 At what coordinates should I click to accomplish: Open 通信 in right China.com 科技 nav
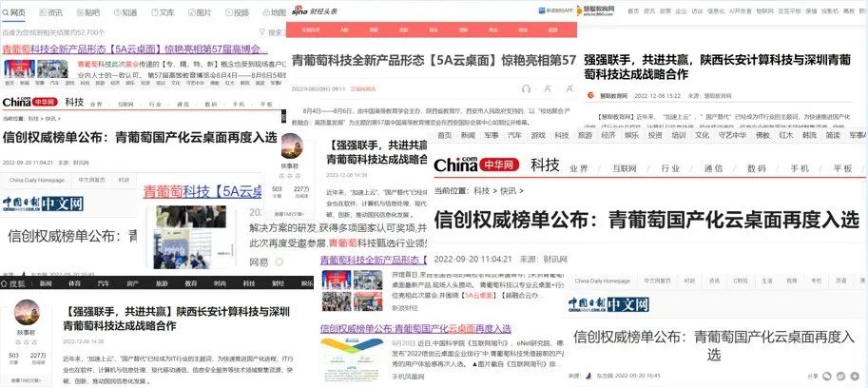715,169
